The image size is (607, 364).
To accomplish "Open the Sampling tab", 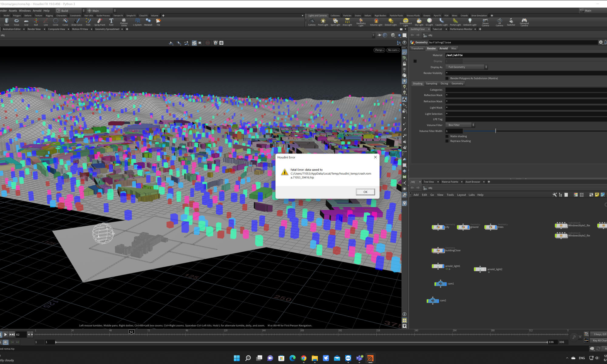I will point(431,84).
